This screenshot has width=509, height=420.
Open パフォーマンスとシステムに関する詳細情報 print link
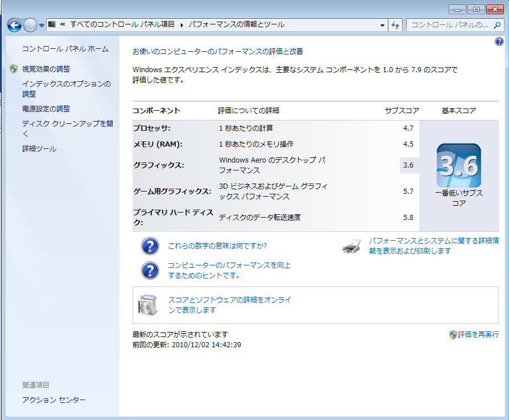[x=434, y=246]
